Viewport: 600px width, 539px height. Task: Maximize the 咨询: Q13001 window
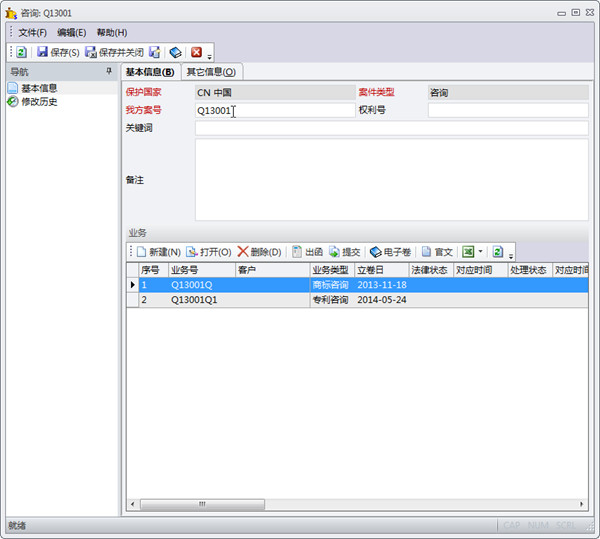[x=576, y=13]
